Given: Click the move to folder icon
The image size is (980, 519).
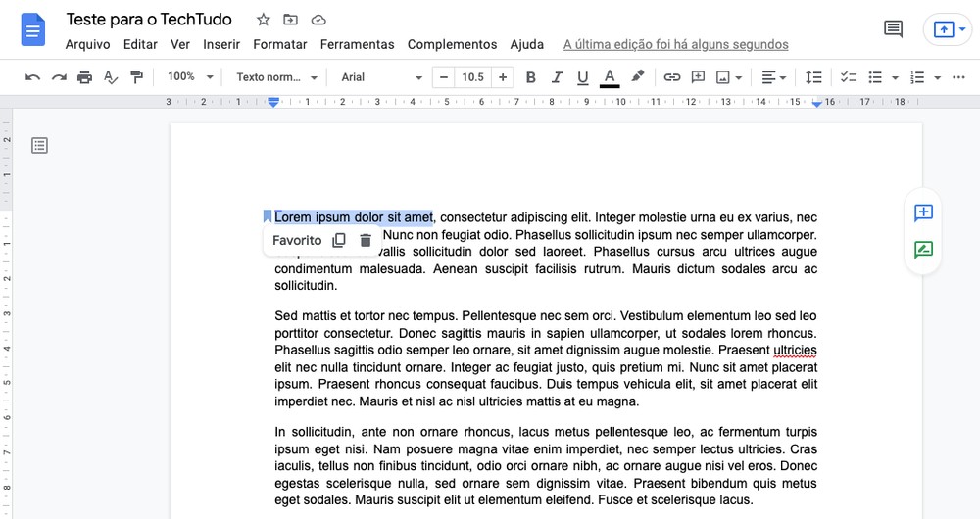Looking at the screenshot, I should 291,20.
